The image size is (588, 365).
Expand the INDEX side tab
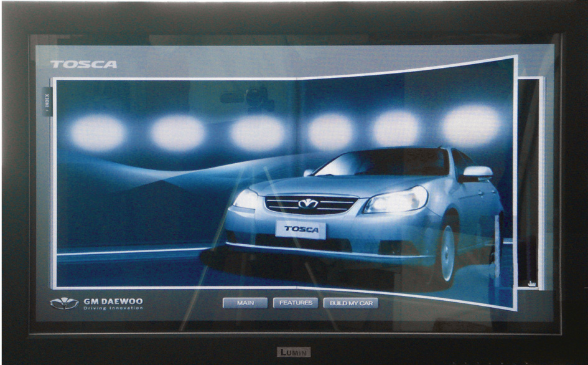[x=47, y=102]
